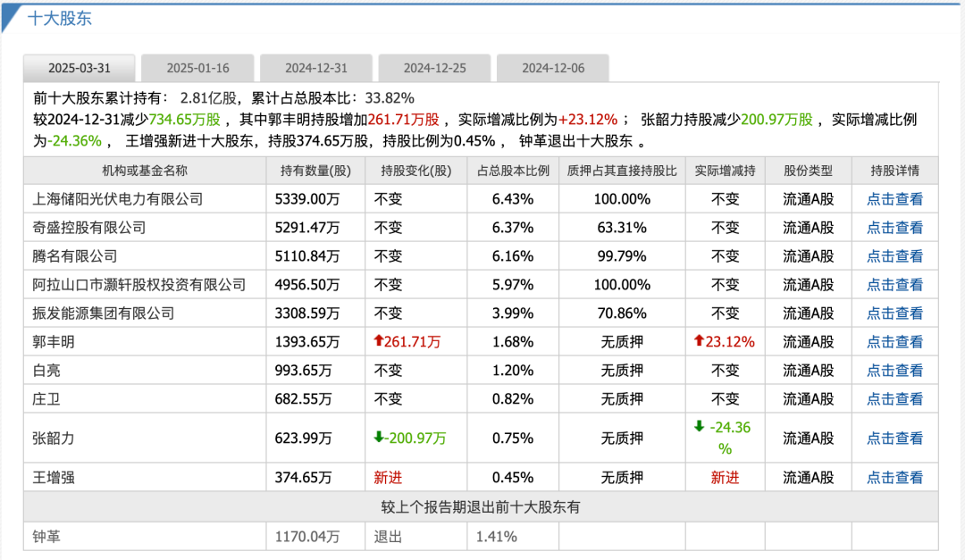Click 点击查看 in the 腾名有限公司 row
Screen dimensions: 965x560
point(894,256)
